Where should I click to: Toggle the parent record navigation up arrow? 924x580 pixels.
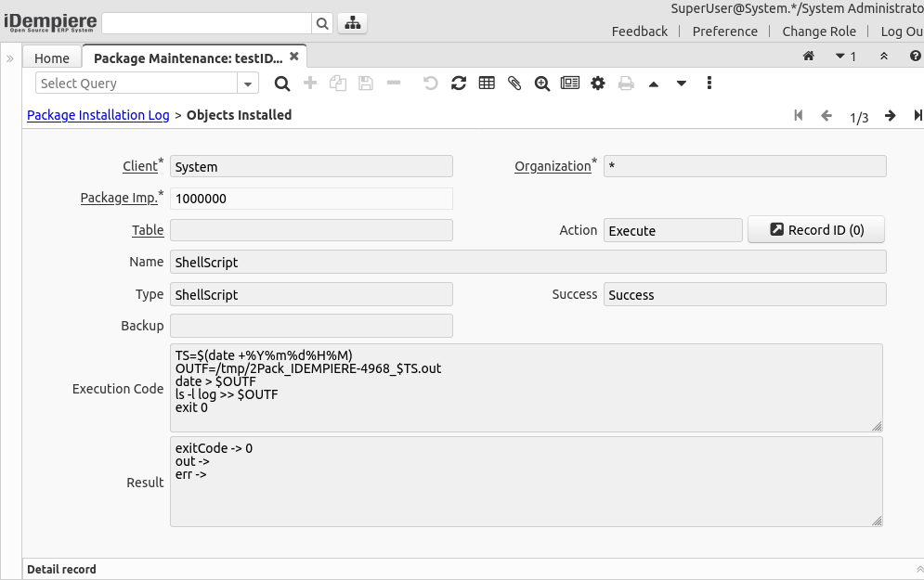[x=654, y=83]
